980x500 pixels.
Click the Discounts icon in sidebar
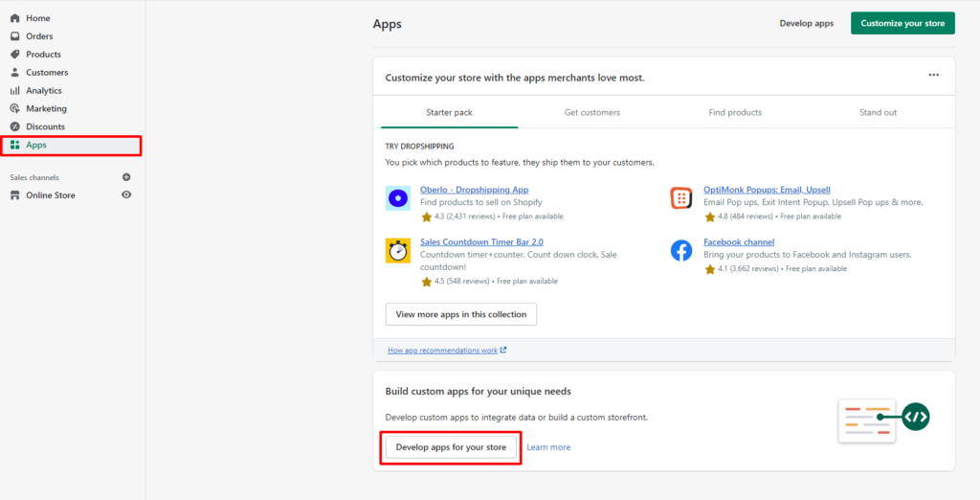(15, 126)
